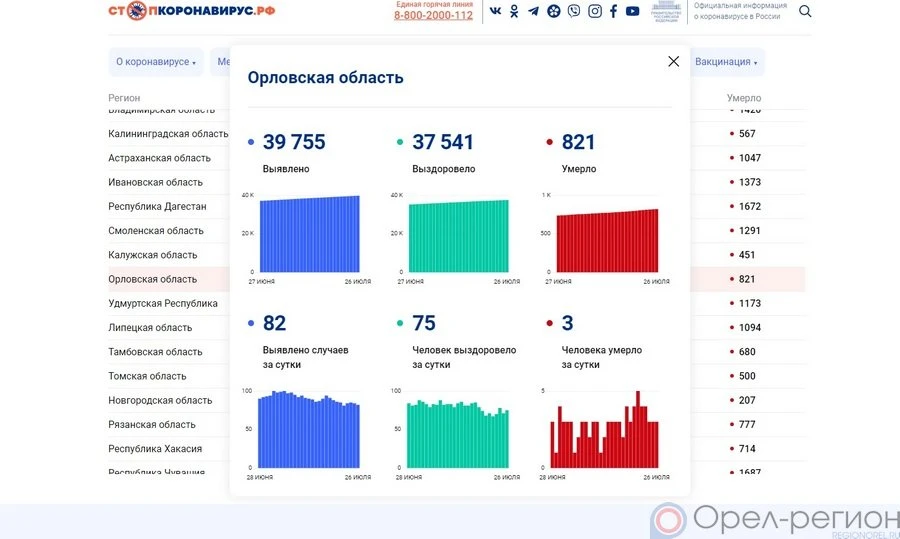
Task: Click the Russian government emblem logo
Action: coord(665,12)
